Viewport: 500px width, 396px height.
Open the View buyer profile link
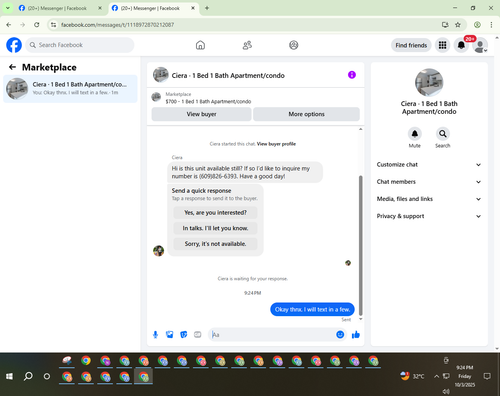click(276, 144)
